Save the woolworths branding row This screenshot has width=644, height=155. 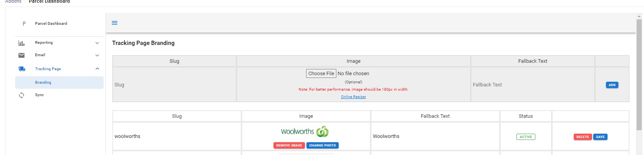point(600,137)
